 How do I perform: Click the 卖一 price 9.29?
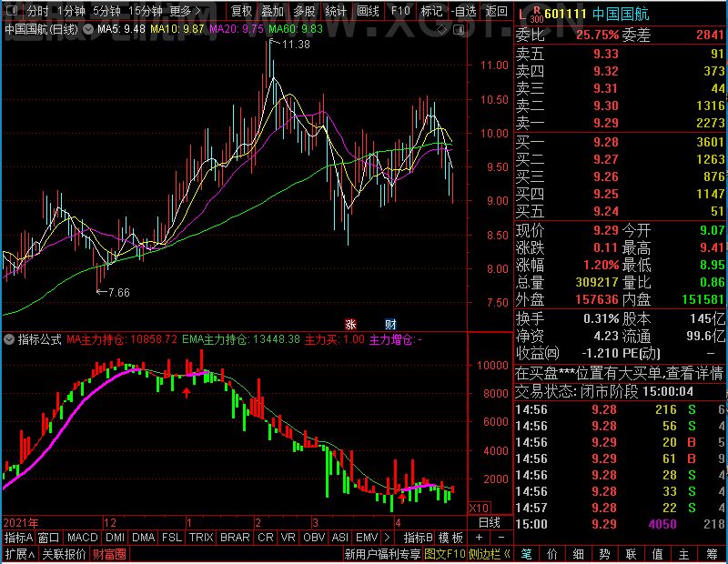tap(606, 123)
